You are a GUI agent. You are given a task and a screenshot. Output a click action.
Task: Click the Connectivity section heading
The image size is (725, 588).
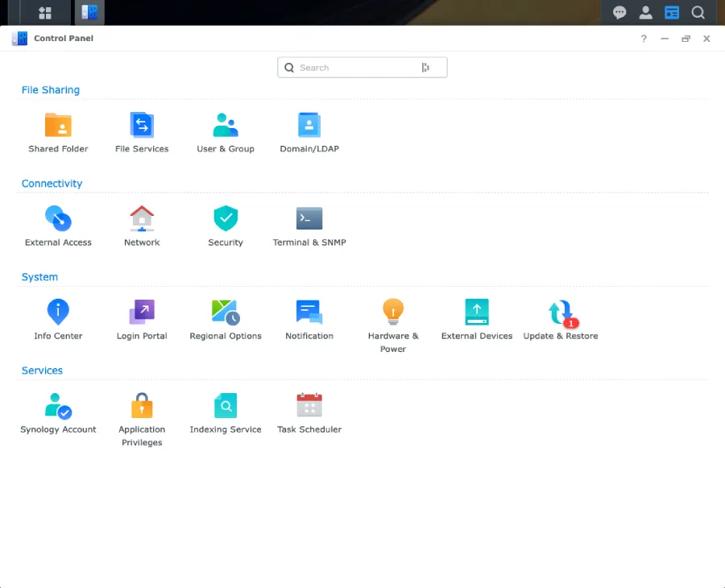coord(52,184)
